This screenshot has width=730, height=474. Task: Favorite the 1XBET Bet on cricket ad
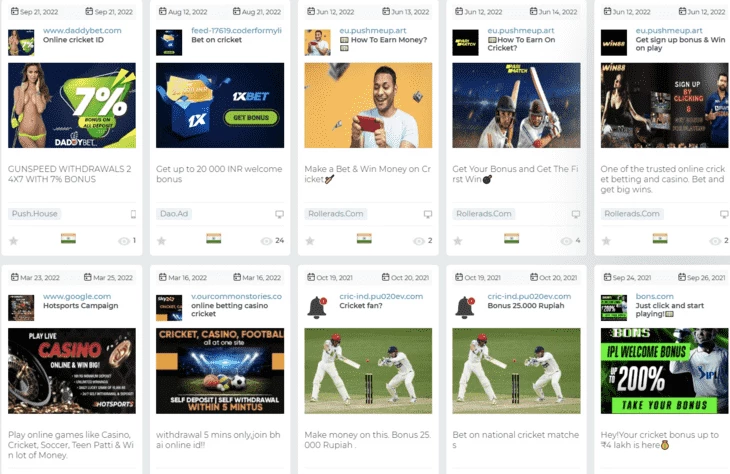tap(162, 241)
